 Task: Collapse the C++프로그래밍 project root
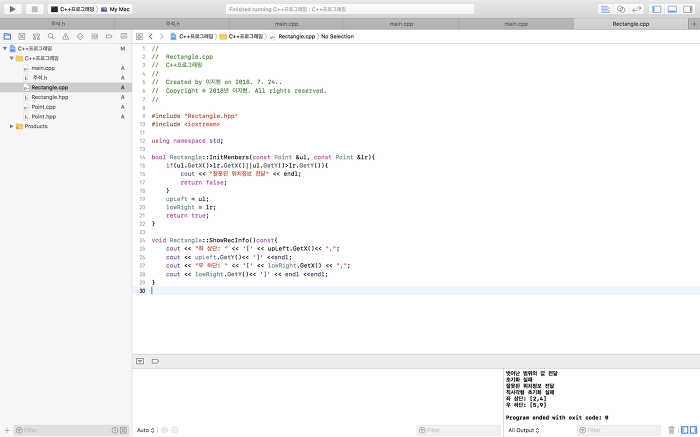click(5, 49)
